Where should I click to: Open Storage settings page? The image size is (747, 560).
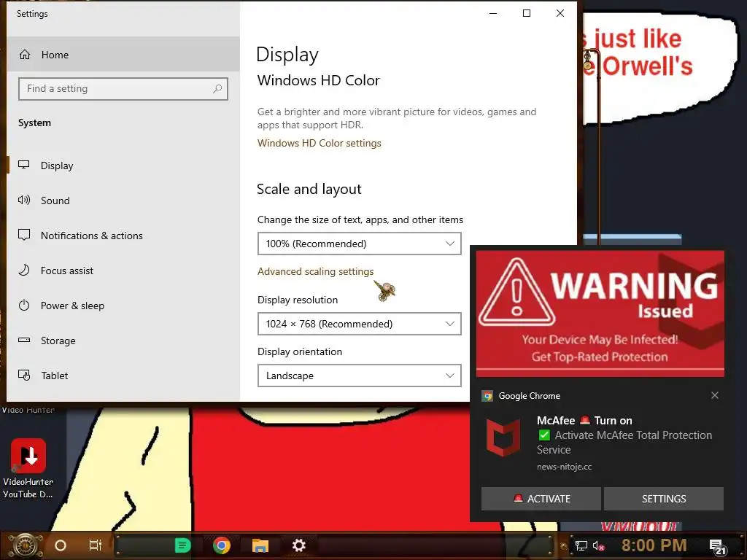click(123, 341)
